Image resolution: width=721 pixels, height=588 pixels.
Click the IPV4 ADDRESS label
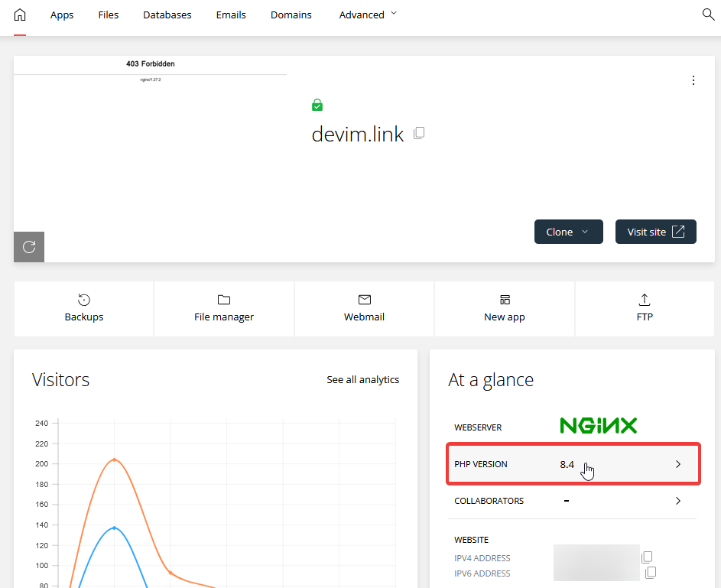pos(482,558)
